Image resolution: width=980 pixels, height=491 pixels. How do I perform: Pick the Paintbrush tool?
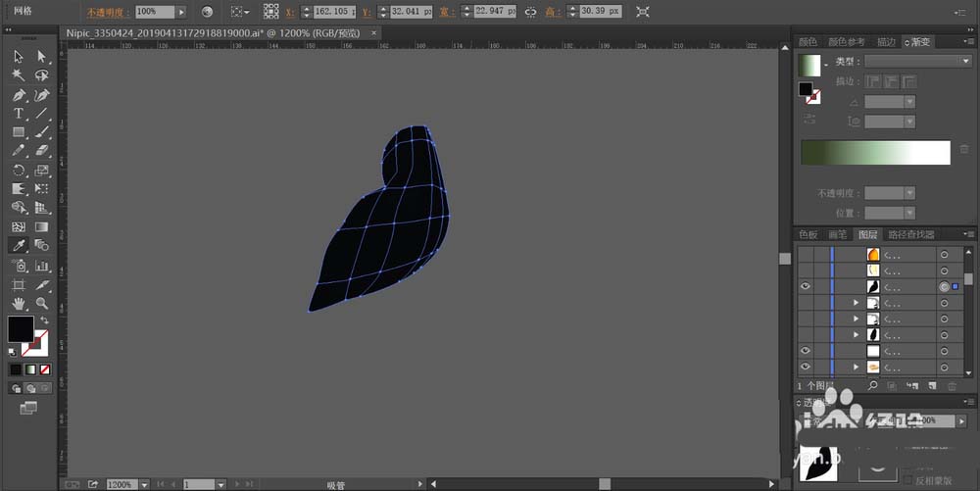point(41,132)
